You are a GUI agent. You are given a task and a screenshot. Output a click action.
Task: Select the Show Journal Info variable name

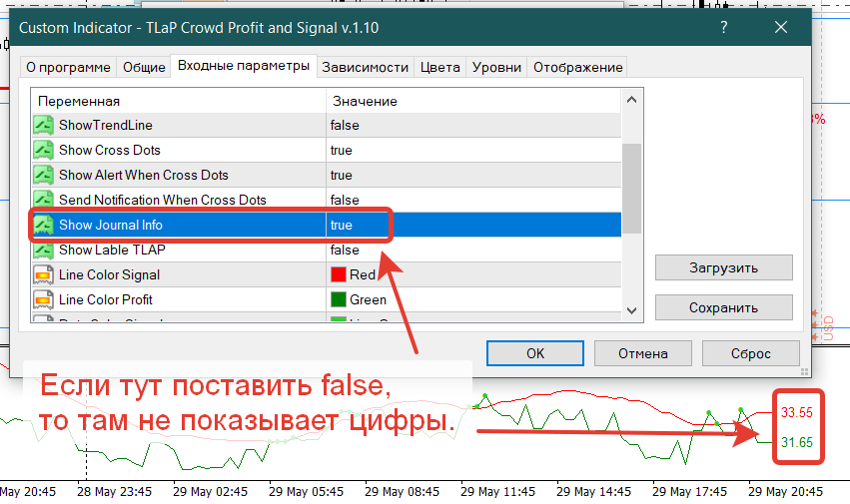point(111,225)
